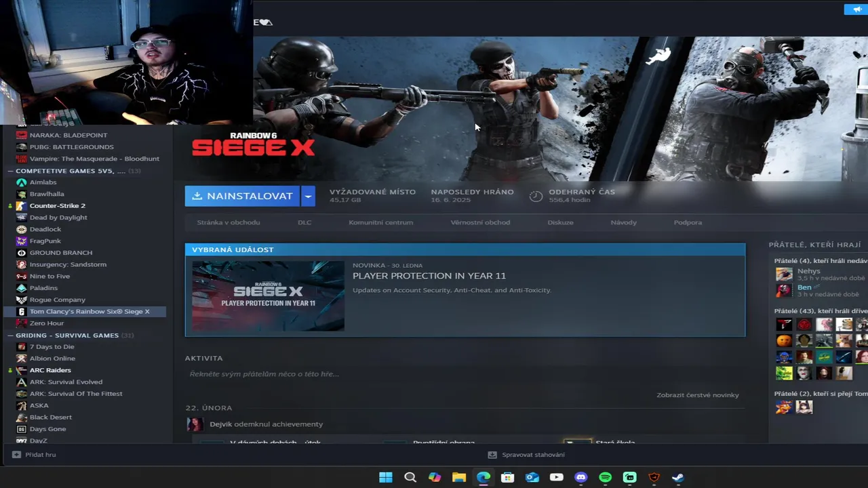Open the Diskuze tab
868x488 pixels.
coord(561,222)
